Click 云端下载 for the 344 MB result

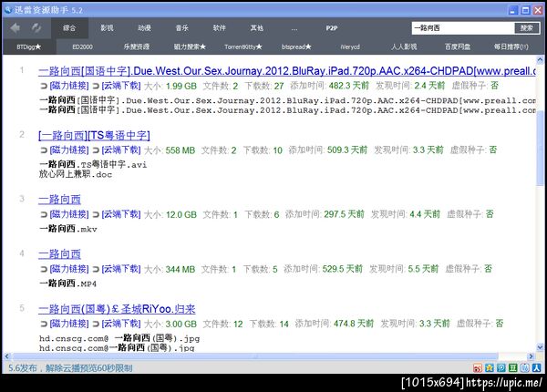[x=120, y=269]
